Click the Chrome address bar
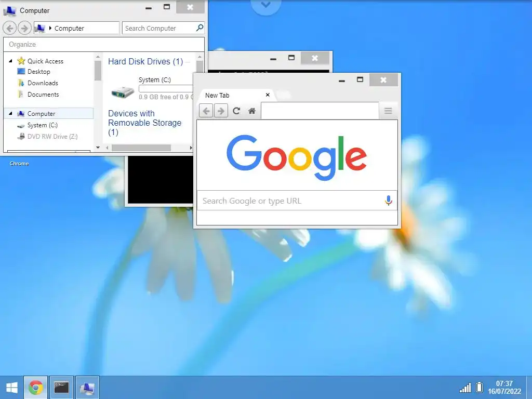 tap(320, 111)
